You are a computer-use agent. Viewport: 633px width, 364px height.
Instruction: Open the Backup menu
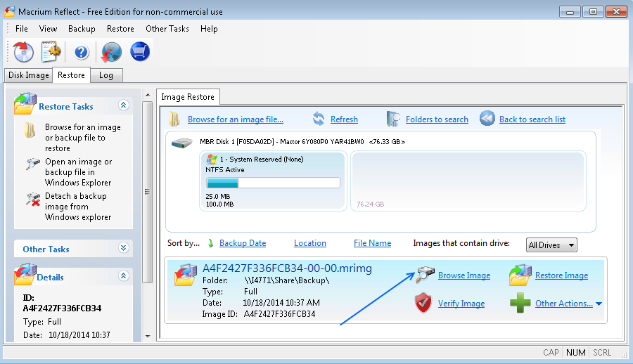tap(82, 29)
